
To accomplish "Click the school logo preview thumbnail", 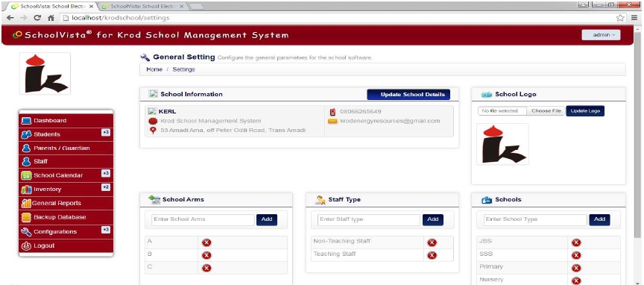I will point(502,144).
